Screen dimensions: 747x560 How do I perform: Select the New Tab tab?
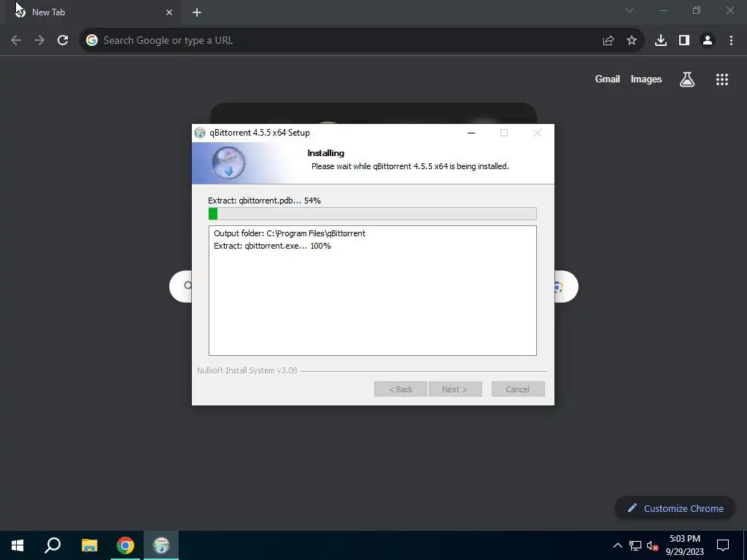tap(93, 12)
